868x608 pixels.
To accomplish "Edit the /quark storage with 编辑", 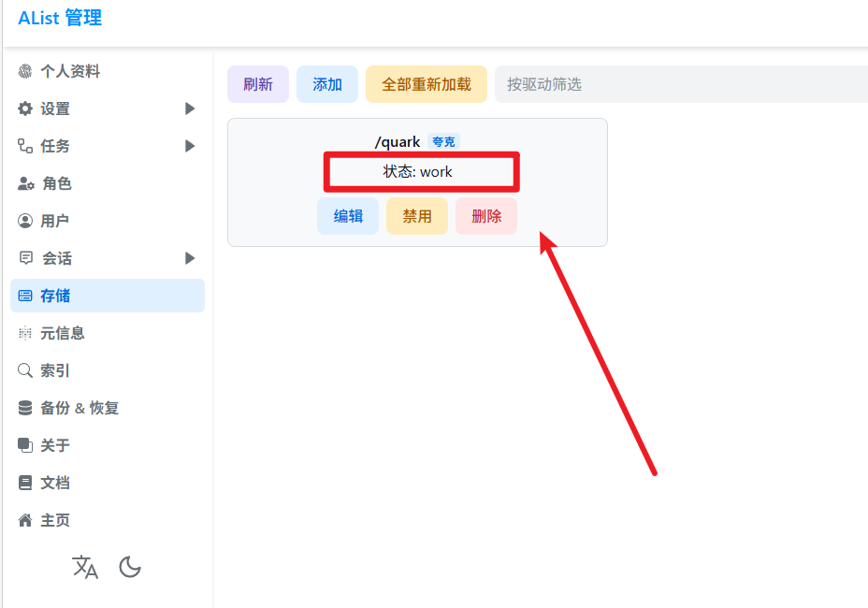I will click(x=348, y=216).
